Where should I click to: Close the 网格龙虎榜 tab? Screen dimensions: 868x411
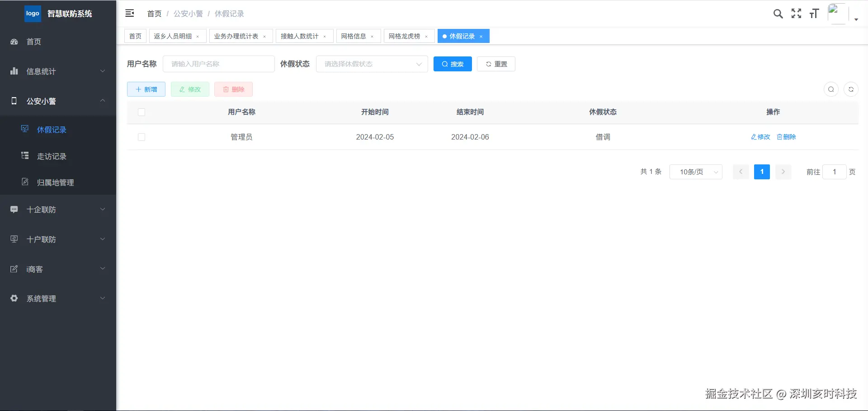tap(426, 37)
